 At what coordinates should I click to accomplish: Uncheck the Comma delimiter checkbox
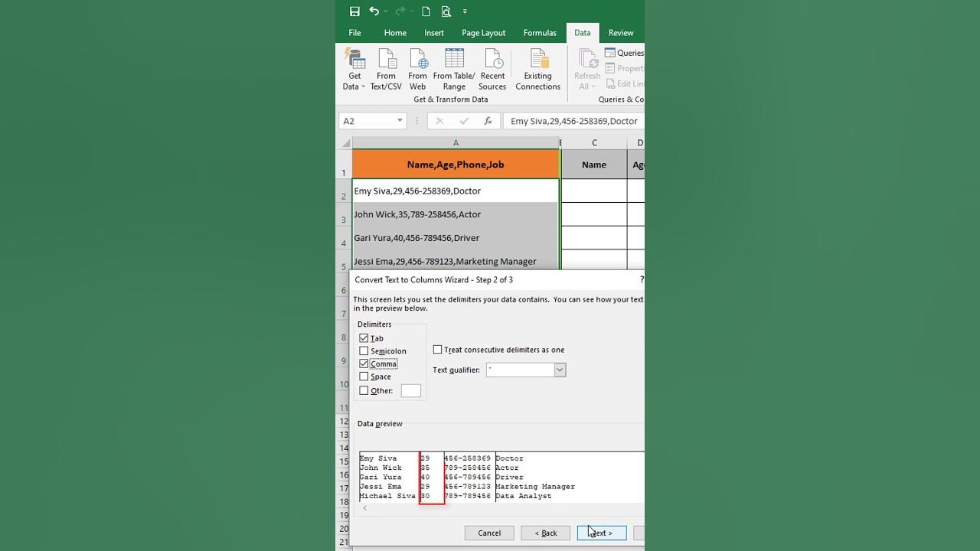click(364, 364)
